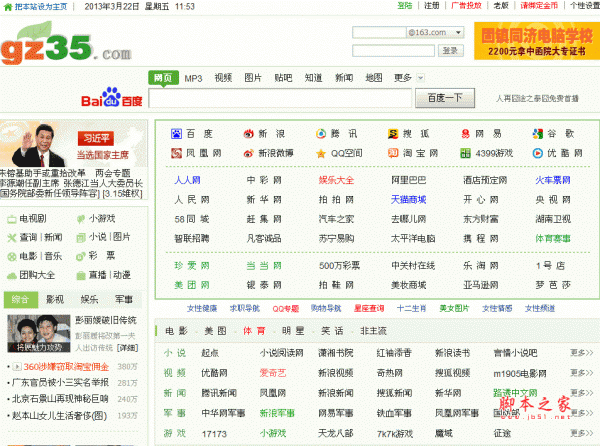Click the large Baidu logo left of the search box

[111, 97]
